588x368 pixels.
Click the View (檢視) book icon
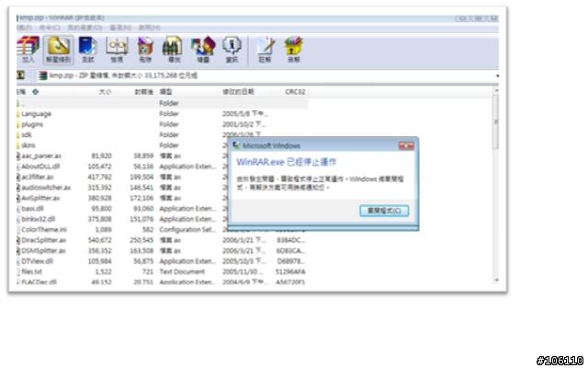click(x=117, y=49)
